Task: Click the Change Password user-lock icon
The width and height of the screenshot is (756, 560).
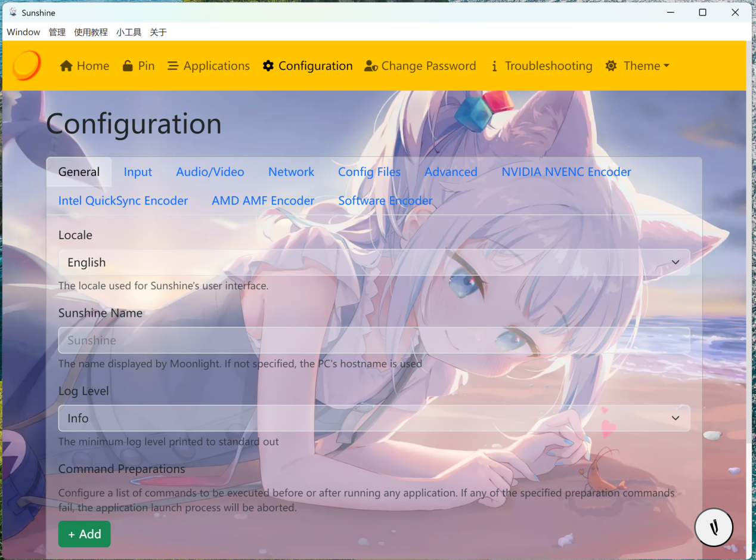Action: tap(371, 66)
